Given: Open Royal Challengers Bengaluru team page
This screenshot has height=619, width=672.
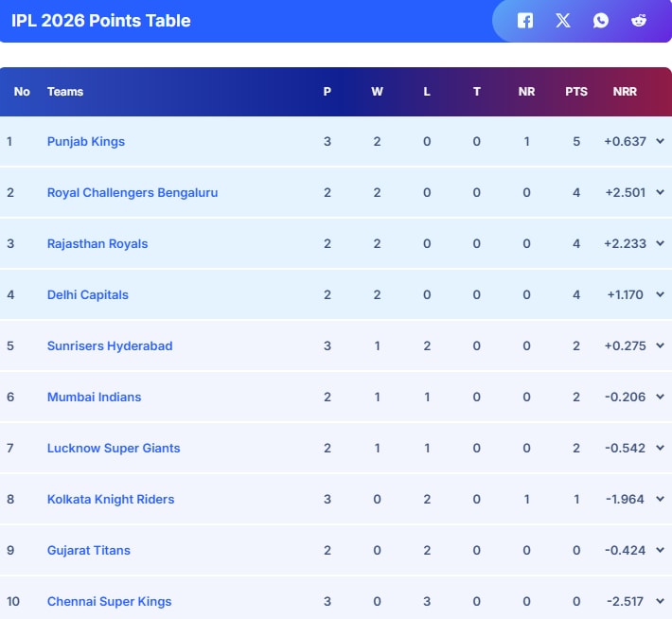Looking at the screenshot, I should [133, 192].
